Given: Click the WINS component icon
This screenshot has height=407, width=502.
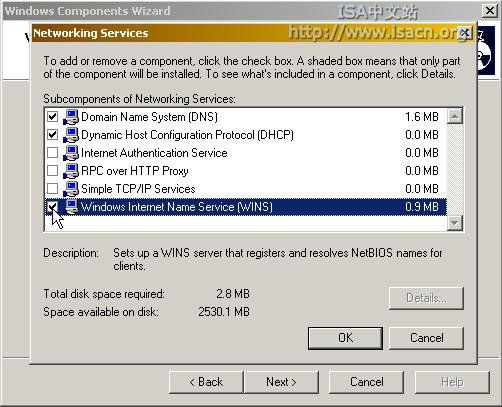Looking at the screenshot, I should pyautogui.click(x=71, y=207).
